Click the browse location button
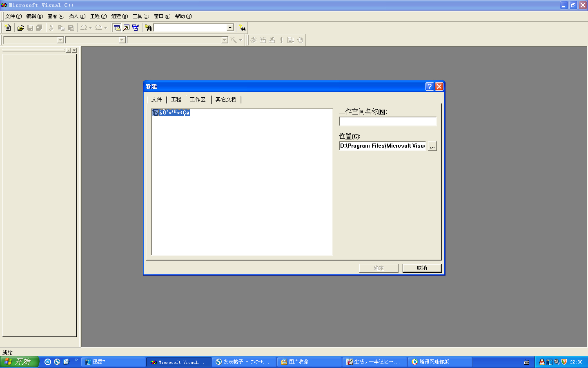The image size is (588, 368). (x=432, y=146)
